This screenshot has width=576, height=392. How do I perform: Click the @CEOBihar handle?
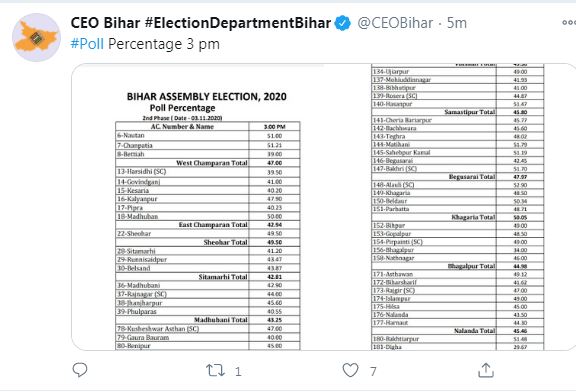click(395, 23)
